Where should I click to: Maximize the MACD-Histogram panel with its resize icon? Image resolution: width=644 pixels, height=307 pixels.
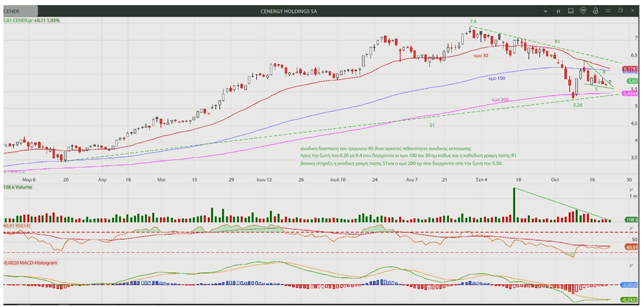tap(630, 265)
